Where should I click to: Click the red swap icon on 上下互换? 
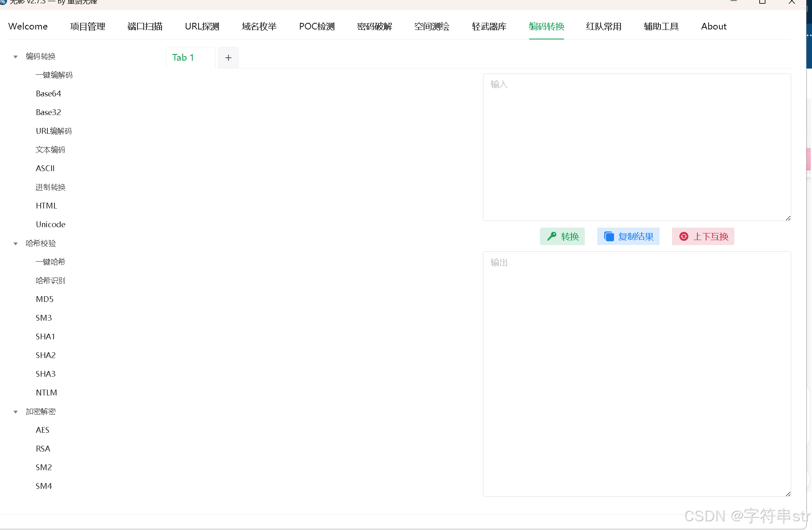click(684, 236)
